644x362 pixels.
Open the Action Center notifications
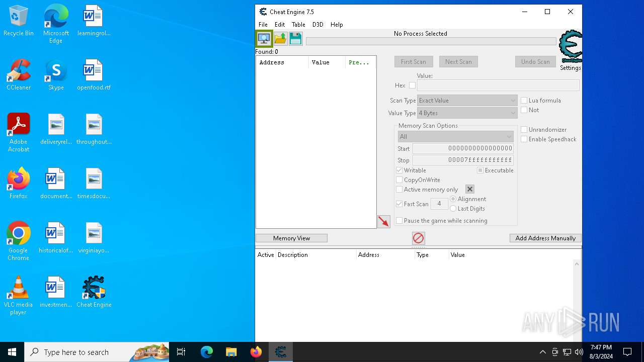(627, 352)
